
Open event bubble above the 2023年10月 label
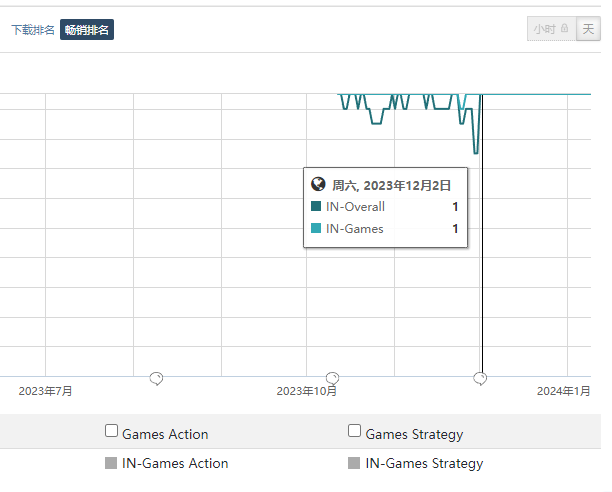click(x=332, y=378)
